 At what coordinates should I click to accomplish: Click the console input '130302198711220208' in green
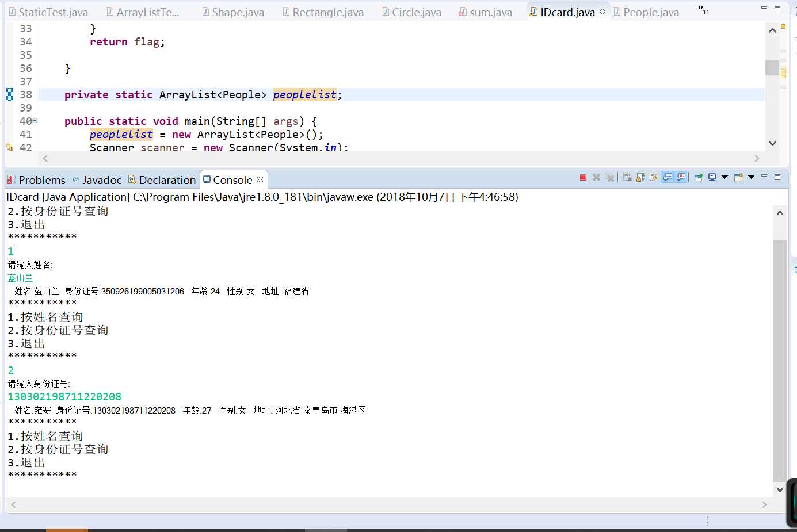click(x=64, y=396)
